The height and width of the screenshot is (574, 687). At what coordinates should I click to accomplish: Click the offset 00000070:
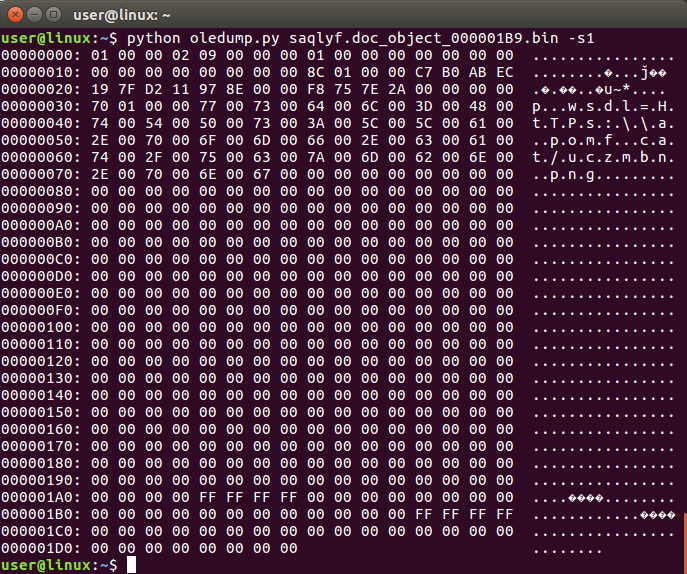(x=41, y=174)
